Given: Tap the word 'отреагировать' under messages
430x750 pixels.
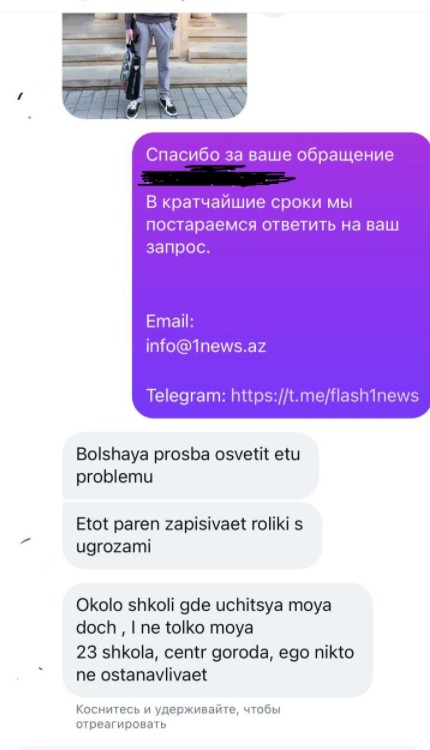Looking at the screenshot, I should tap(121, 724).
